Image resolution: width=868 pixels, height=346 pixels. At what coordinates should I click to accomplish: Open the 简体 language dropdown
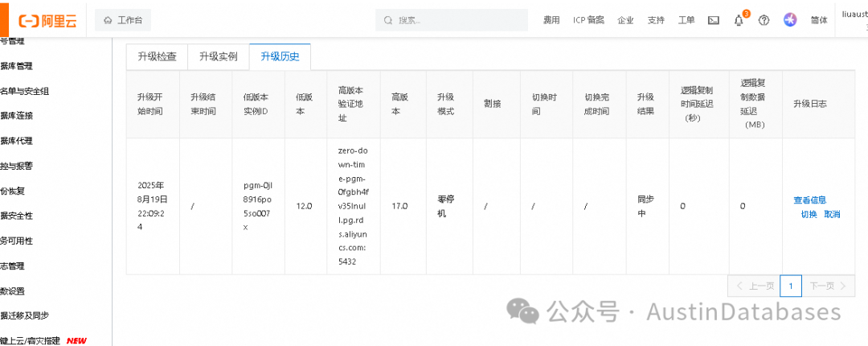click(x=819, y=20)
